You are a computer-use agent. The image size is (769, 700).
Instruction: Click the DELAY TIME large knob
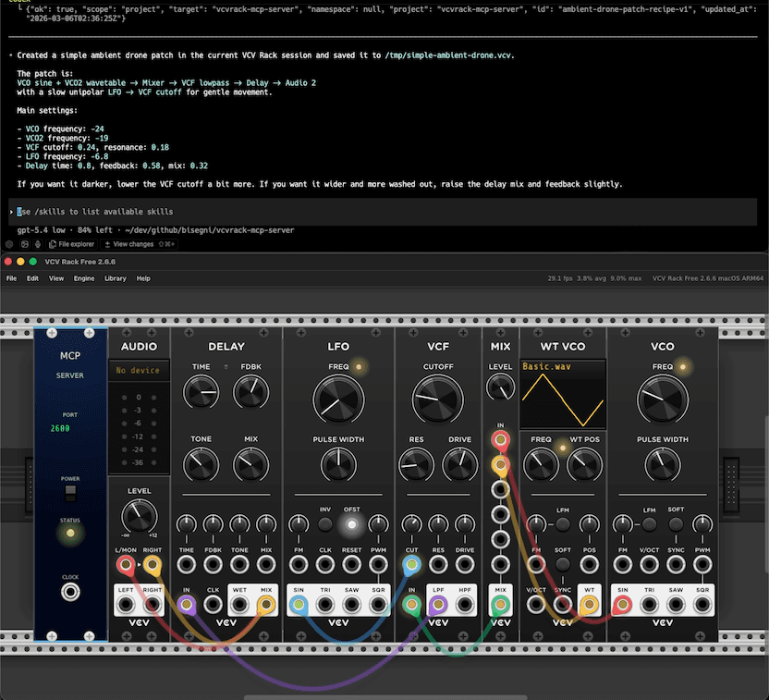click(x=201, y=392)
